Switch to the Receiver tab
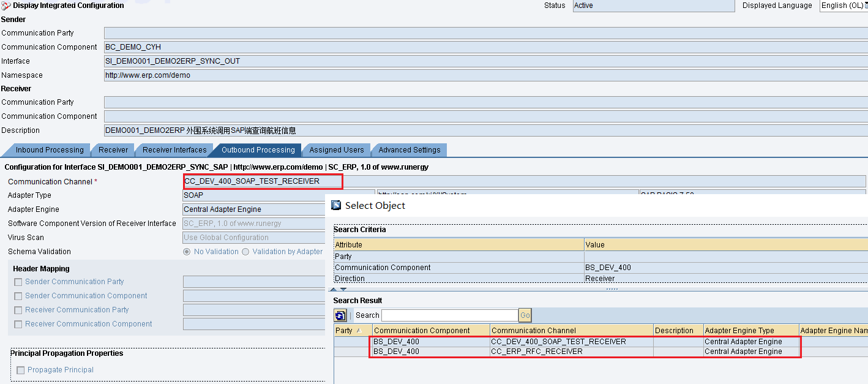The image size is (868, 384). (x=113, y=150)
